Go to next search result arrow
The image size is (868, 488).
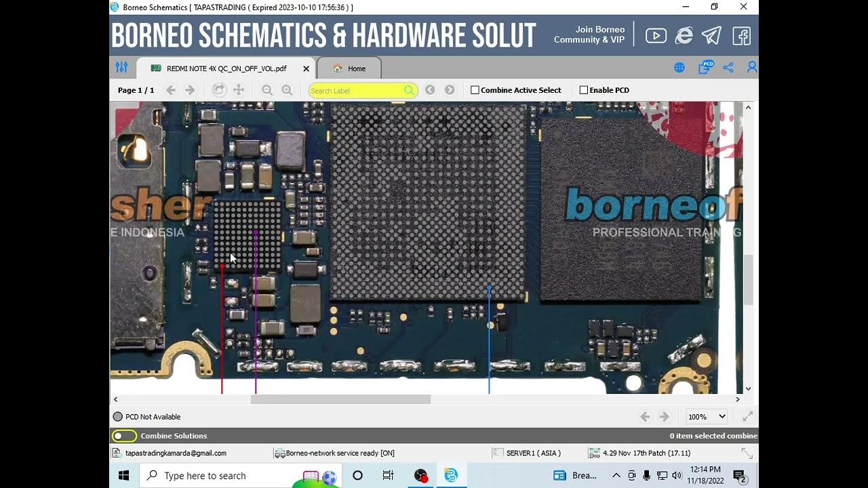point(450,90)
